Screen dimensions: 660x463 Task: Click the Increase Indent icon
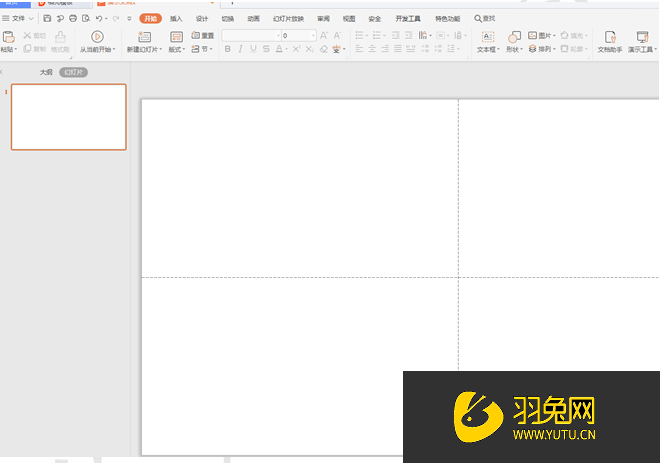[x=409, y=35]
